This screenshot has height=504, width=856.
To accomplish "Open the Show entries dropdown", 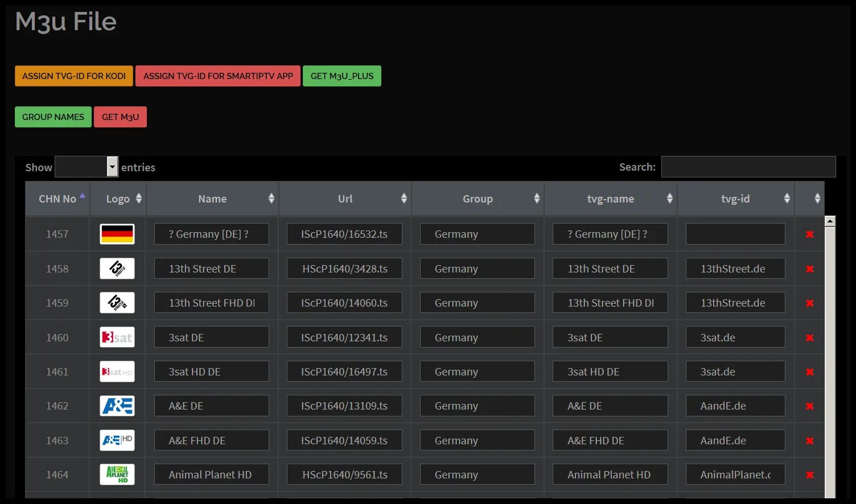I will [x=87, y=167].
